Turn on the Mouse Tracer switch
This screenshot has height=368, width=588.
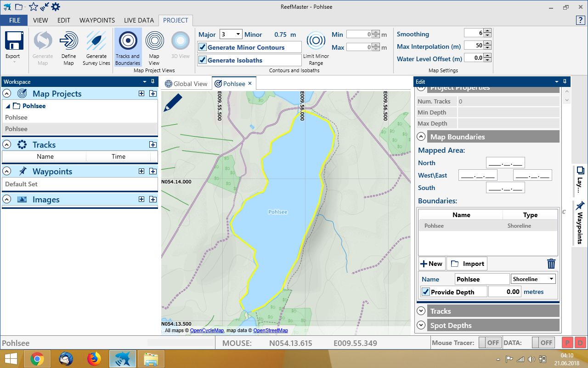[488, 343]
